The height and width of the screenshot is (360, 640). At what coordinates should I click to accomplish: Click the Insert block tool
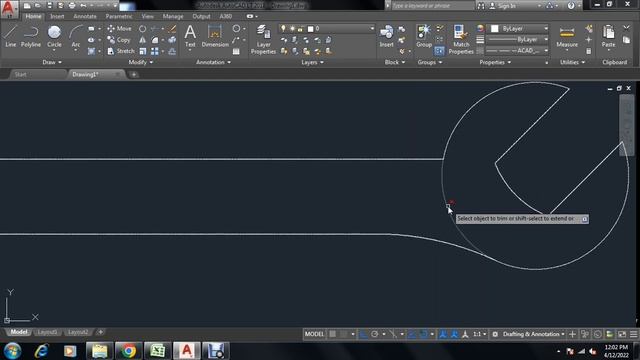(386, 36)
